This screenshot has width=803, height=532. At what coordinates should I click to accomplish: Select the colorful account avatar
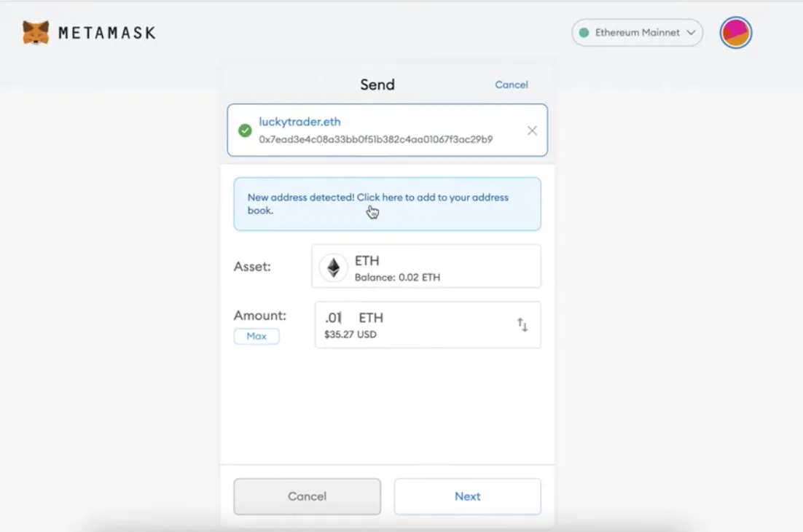coord(735,32)
